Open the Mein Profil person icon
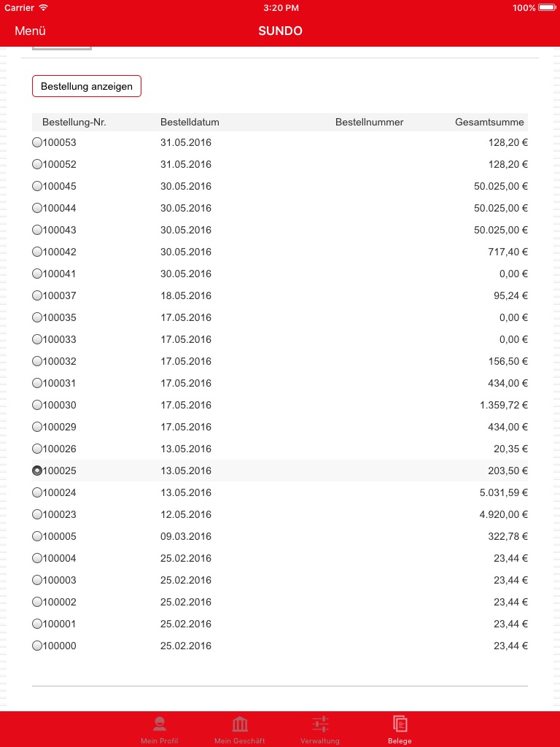560x747 pixels. (159, 724)
